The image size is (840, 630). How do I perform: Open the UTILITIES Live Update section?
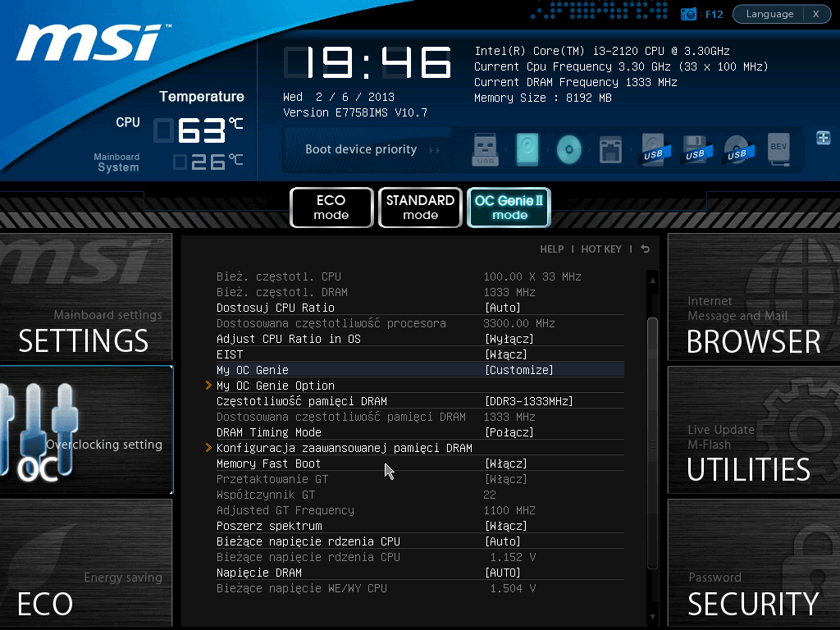754,430
